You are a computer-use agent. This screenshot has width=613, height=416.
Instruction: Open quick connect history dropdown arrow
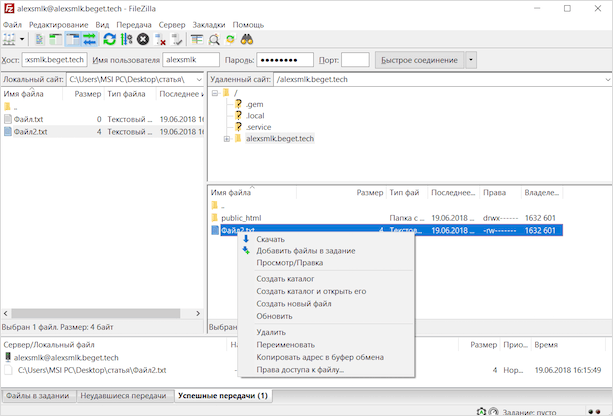coord(471,60)
